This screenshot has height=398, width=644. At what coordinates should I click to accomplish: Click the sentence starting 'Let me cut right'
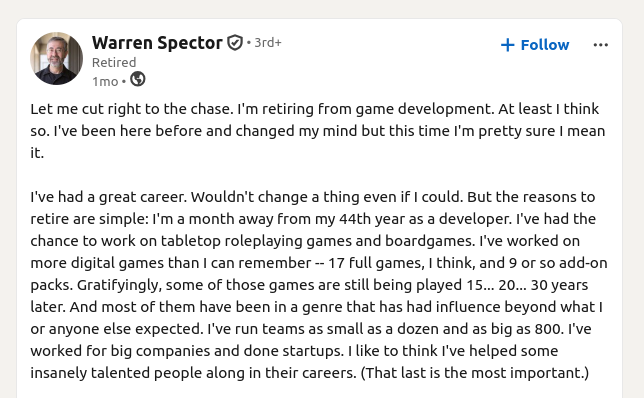pos(132,109)
